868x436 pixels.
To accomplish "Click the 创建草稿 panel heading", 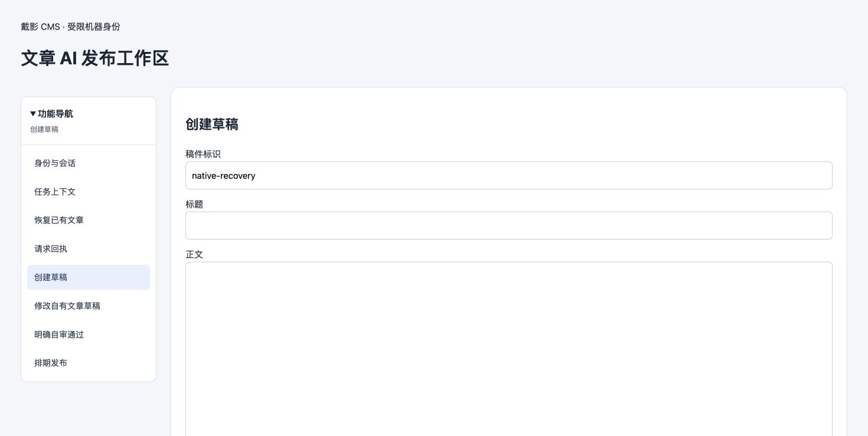I will pyautogui.click(x=212, y=124).
